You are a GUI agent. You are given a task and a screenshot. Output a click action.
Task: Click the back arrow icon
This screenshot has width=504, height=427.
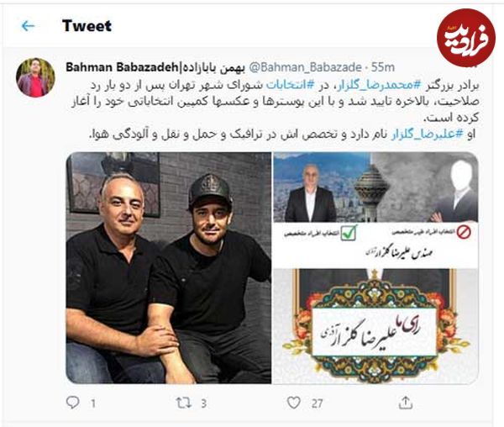coord(28,26)
